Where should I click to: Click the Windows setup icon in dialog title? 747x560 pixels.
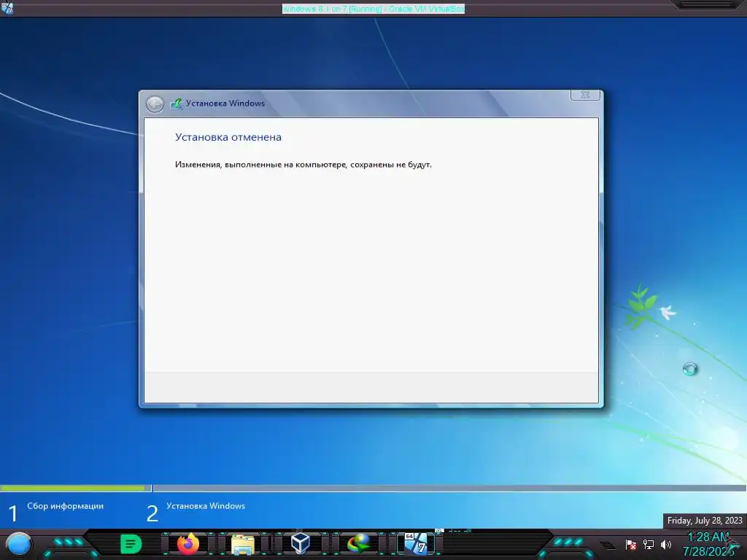(177, 104)
